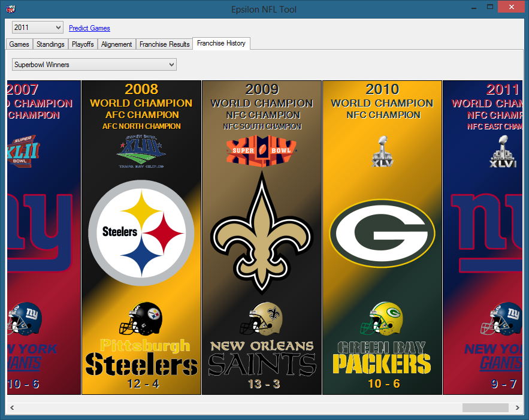Click the horizontal scrollbar thumb

485,407
